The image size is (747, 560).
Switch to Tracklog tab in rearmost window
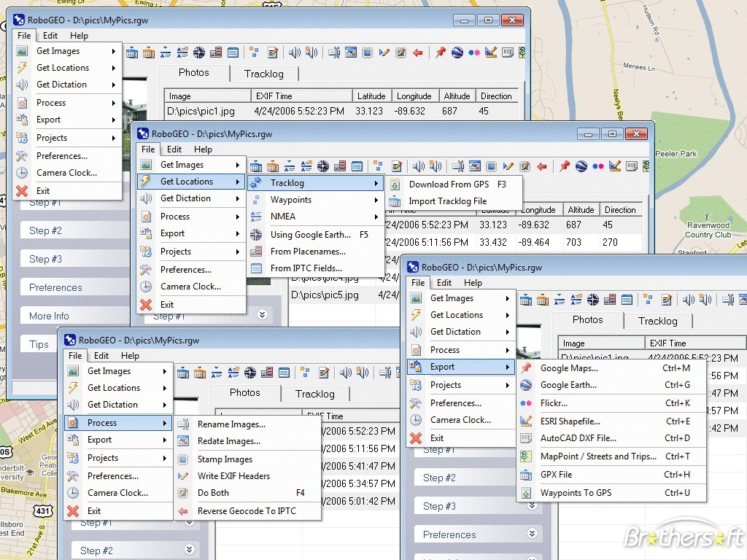tap(264, 74)
